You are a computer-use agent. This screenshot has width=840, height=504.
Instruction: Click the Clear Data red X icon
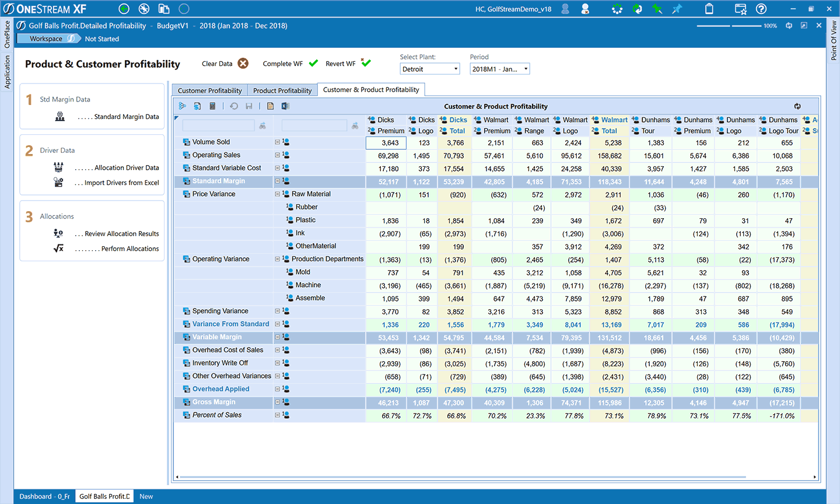click(x=243, y=64)
